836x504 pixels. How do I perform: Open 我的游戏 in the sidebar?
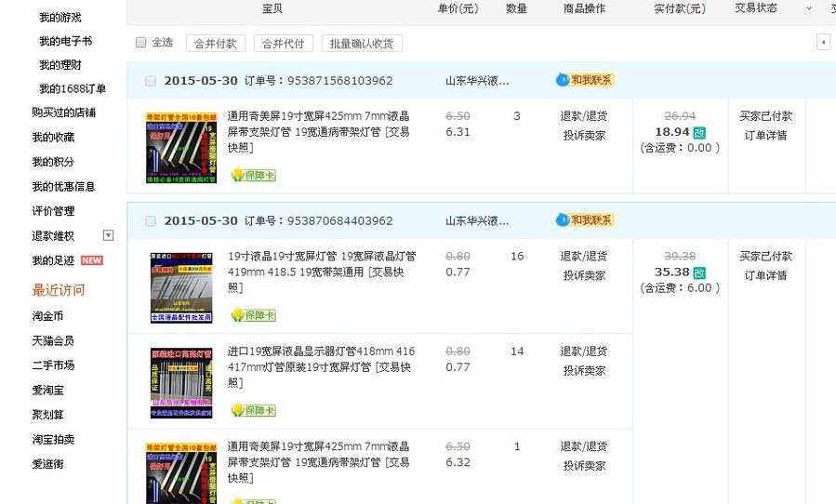pyautogui.click(x=60, y=17)
